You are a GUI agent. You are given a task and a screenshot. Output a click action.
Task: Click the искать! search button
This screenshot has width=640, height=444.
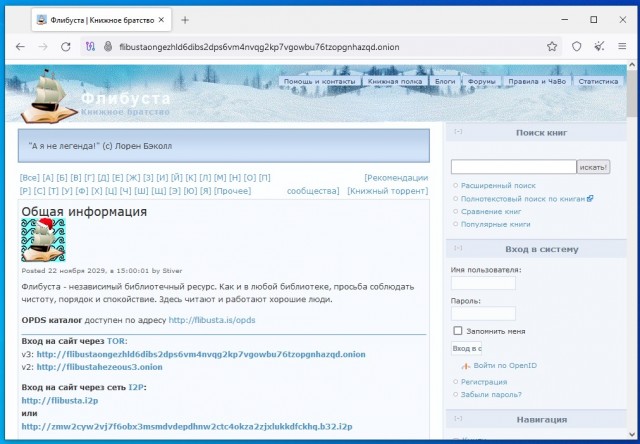[593, 167]
